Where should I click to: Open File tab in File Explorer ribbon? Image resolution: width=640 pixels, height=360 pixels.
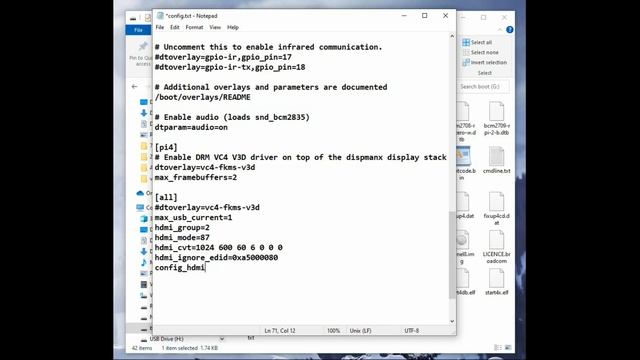coord(138,30)
